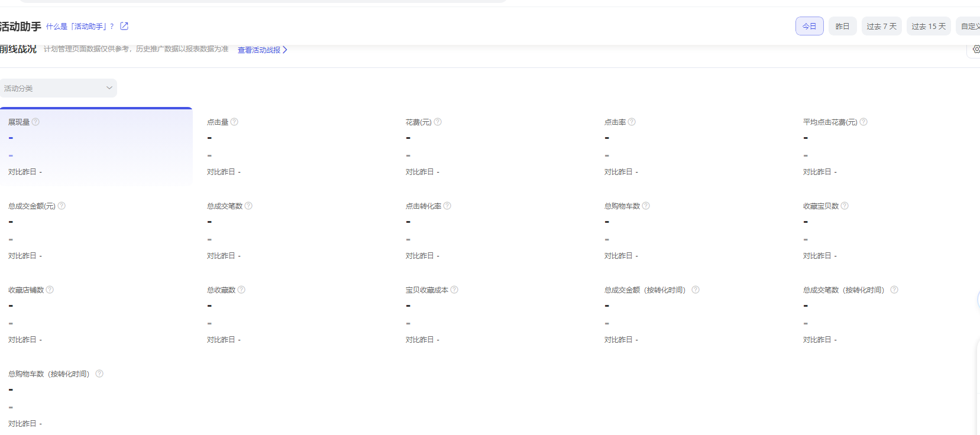Image resolution: width=980 pixels, height=435 pixels.
Task: Open the 查看活动战报 link
Action: pos(262,50)
